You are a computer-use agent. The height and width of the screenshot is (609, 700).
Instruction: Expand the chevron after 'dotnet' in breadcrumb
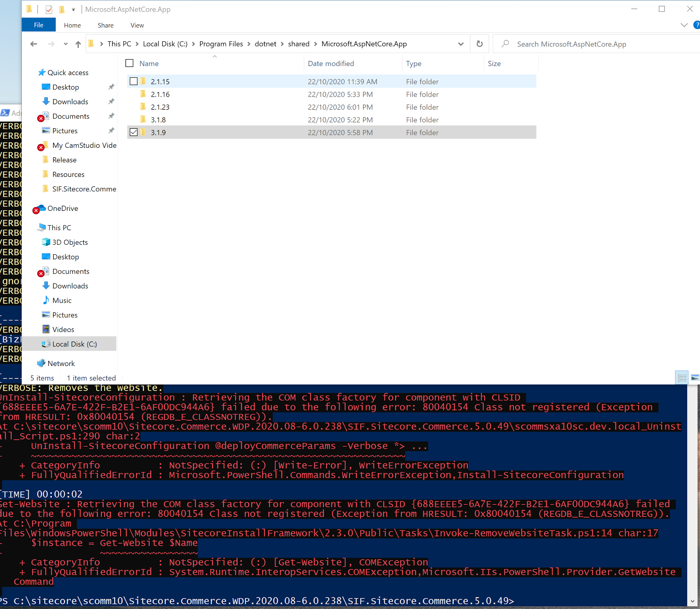pos(282,44)
